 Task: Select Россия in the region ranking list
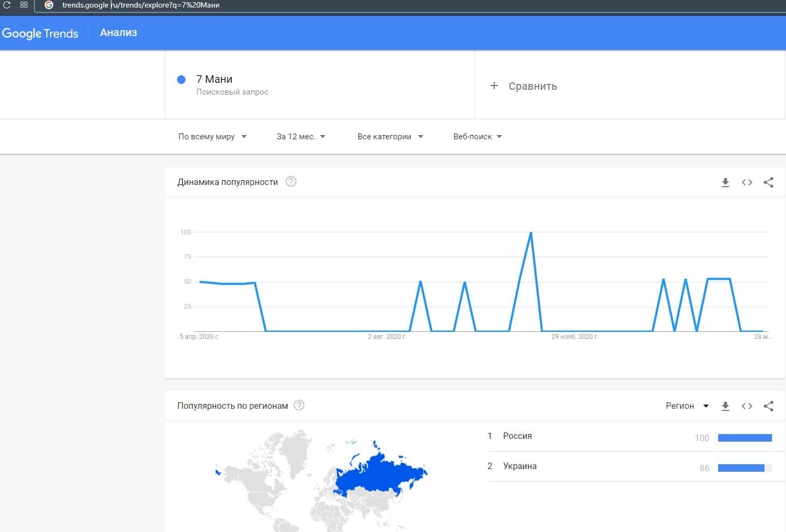(x=517, y=436)
